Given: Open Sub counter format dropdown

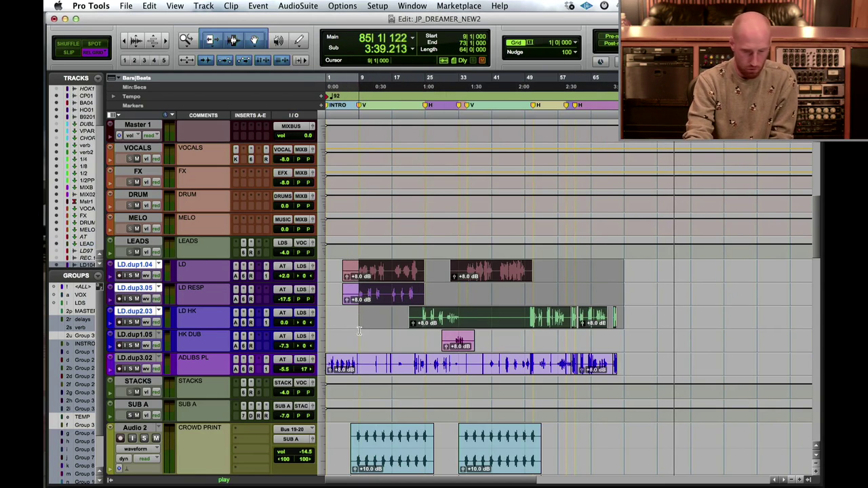Looking at the screenshot, I should point(412,49).
